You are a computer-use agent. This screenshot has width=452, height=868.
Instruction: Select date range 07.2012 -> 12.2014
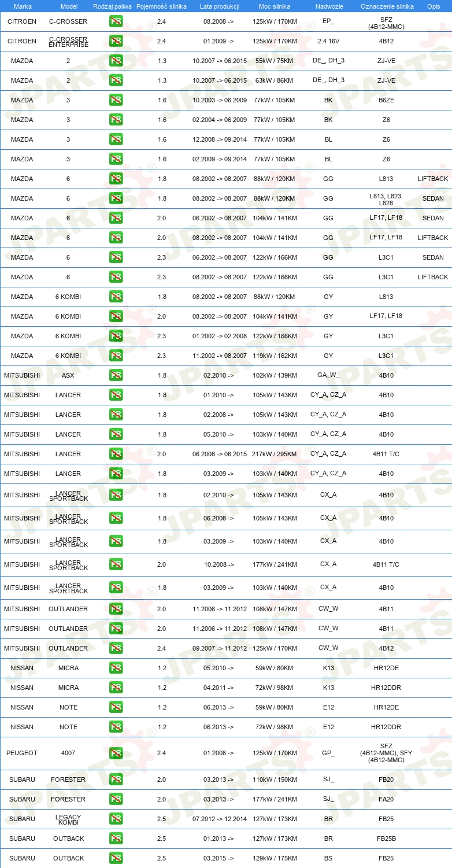coord(219,819)
